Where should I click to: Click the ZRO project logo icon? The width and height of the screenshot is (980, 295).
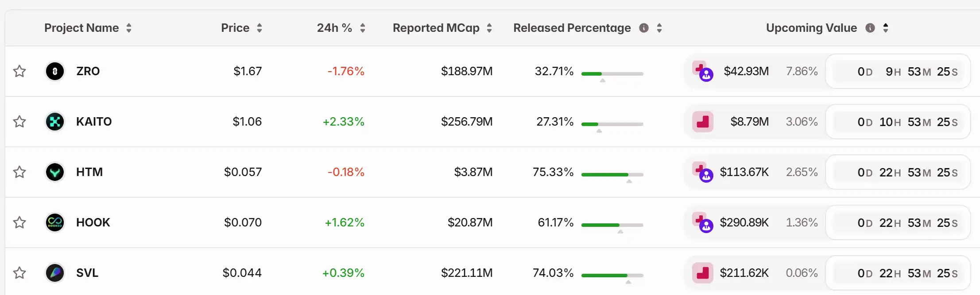pos(55,71)
